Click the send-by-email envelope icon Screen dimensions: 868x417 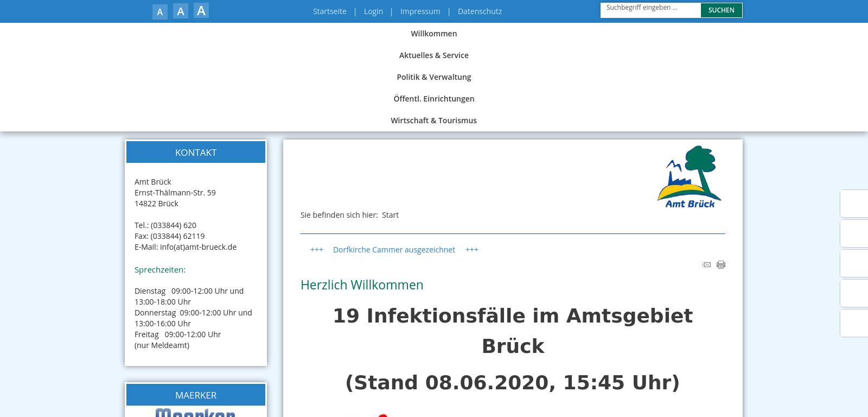click(706, 265)
